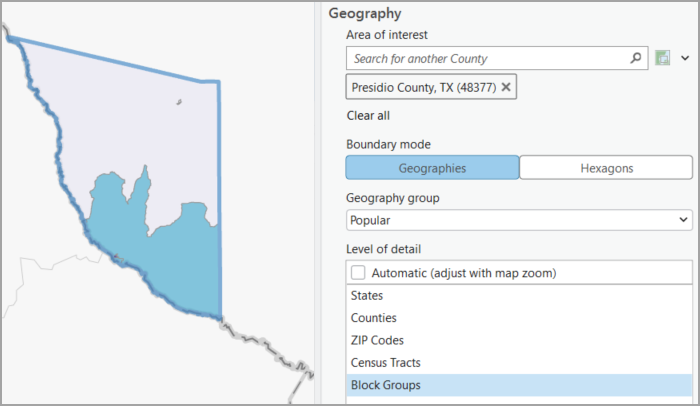This screenshot has height=406, width=700.
Task: Enable Automatic (adjust with map zoom) checkbox
Action: click(x=358, y=272)
